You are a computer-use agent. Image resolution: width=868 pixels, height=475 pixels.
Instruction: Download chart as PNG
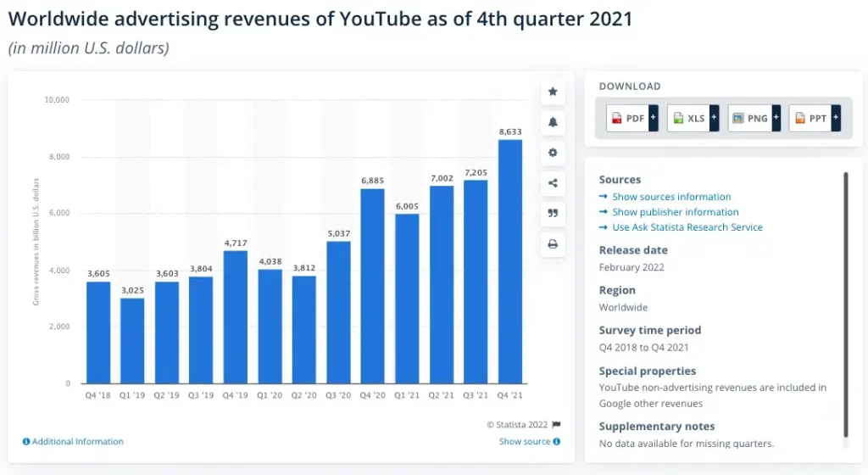point(749,119)
